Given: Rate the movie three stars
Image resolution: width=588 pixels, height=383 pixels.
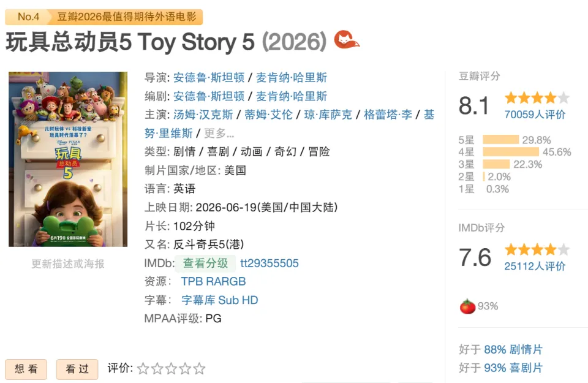Looking at the screenshot, I should pyautogui.click(x=171, y=369).
